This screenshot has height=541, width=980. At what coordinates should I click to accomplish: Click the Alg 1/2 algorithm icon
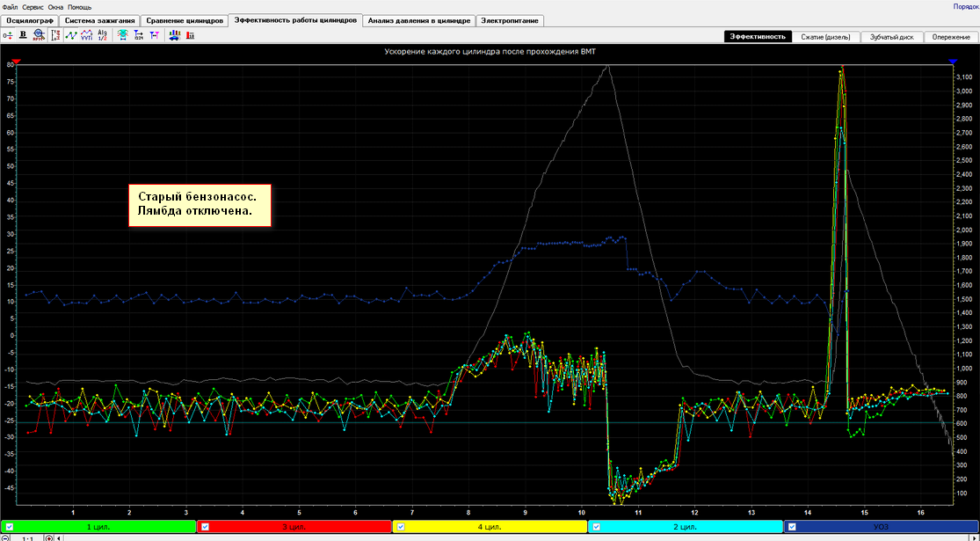[x=103, y=36]
